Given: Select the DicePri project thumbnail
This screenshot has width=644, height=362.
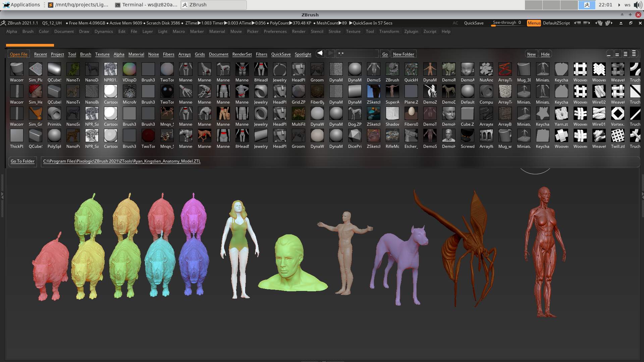Looking at the screenshot, I should click(355, 135).
